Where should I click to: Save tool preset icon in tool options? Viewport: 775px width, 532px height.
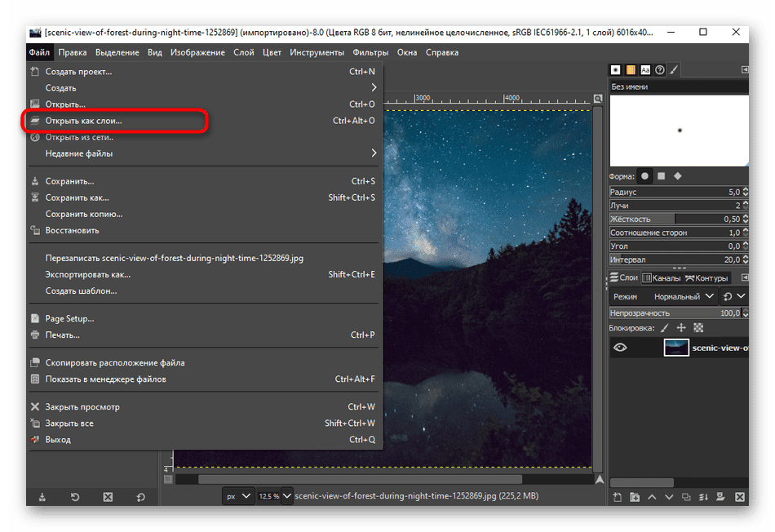42,497
